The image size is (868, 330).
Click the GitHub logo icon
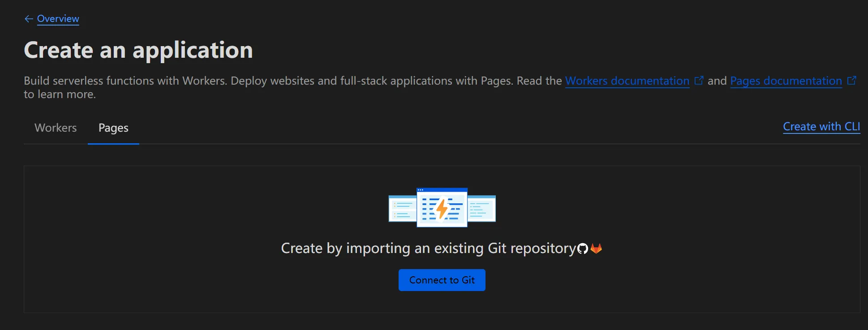coord(583,249)
